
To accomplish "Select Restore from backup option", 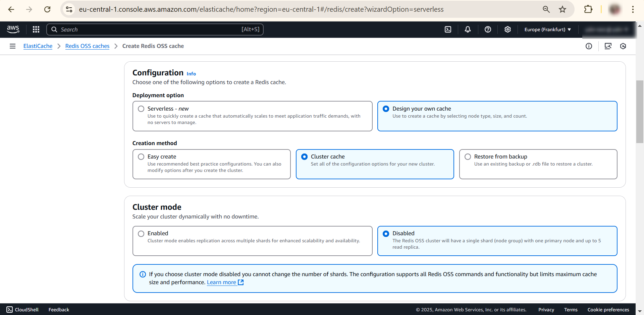I will point(468,157).
